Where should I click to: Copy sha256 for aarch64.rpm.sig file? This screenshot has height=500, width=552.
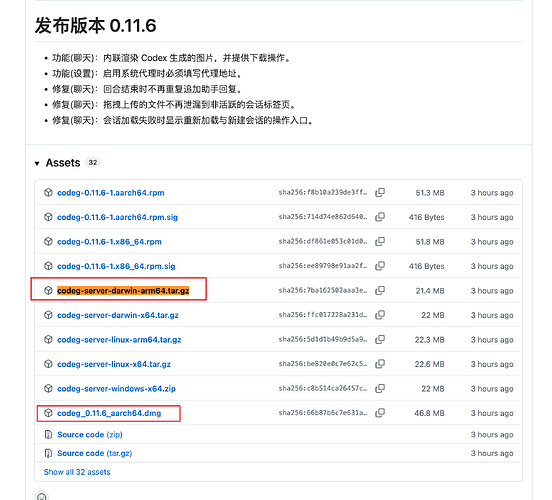380,217
